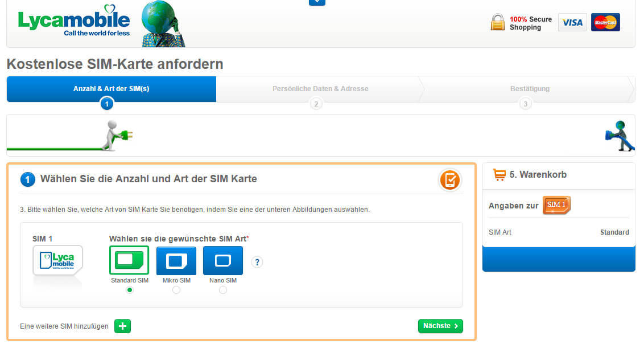Click the green plus to add another SIM
The height and width of the screenshot is (352, 644).
click(x=122, y=326)
